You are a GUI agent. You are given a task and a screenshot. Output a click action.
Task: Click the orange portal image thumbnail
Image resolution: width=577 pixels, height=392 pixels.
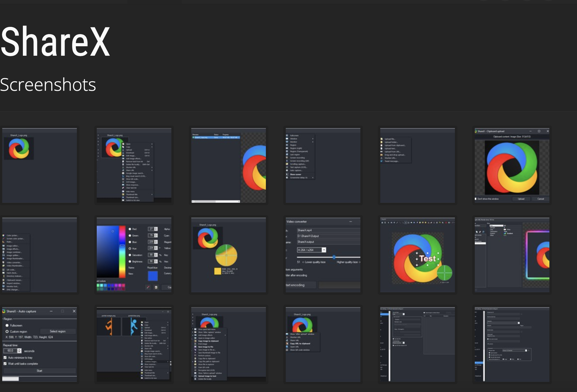point(109,326)
